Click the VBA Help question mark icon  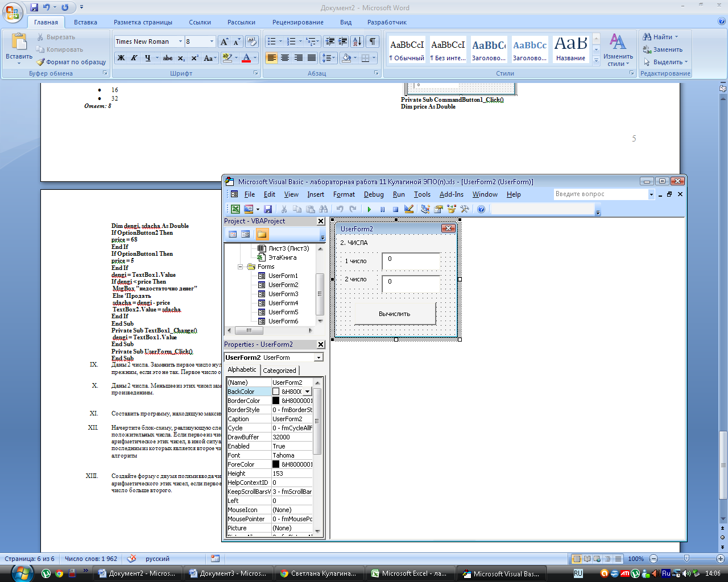(x=481, y=209)
